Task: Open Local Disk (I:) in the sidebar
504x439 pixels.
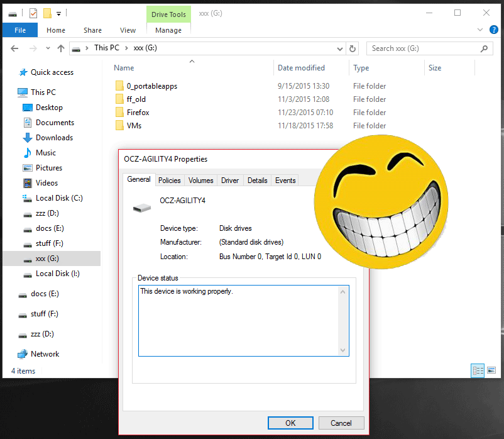Action: (x=58, y=274)
